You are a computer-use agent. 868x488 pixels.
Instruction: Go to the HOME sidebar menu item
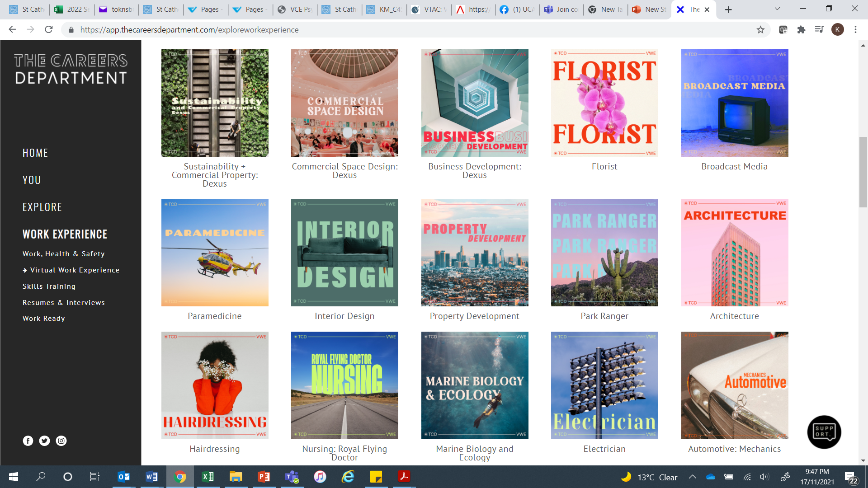click(x=35, y=153)
